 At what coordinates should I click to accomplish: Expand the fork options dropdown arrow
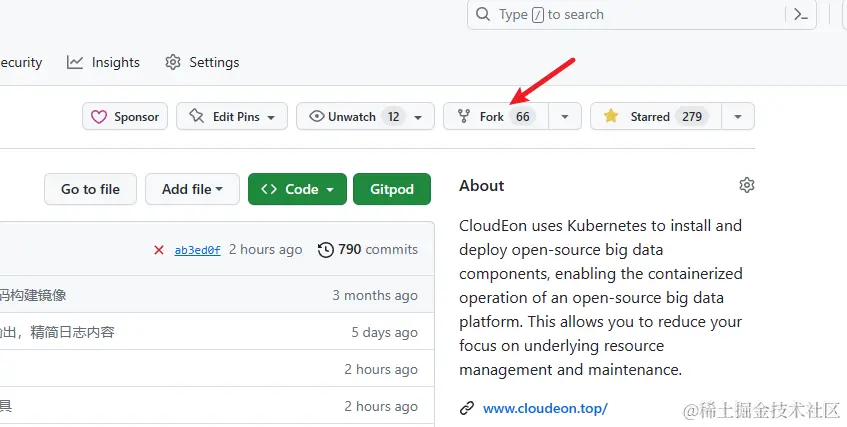coord(565,117)
